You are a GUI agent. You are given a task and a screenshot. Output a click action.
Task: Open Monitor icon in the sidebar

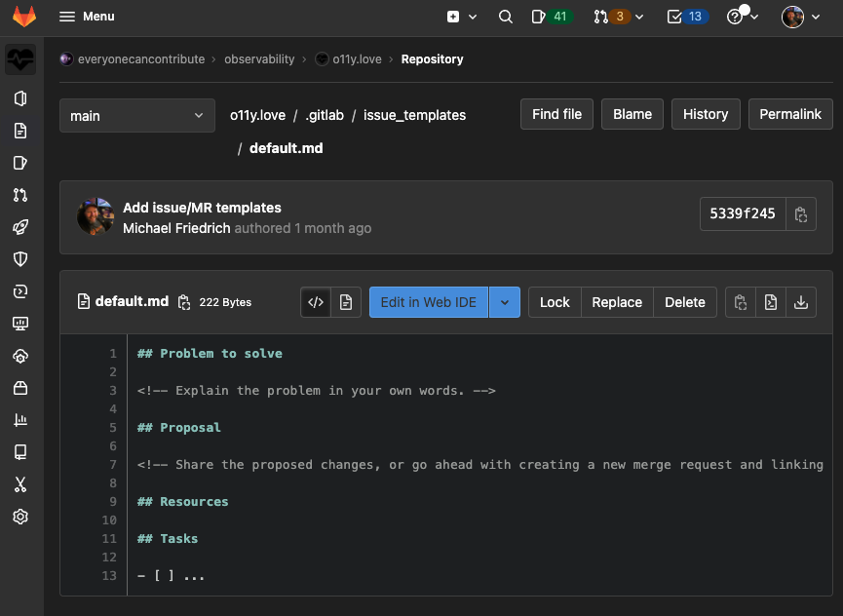[20, 324]
